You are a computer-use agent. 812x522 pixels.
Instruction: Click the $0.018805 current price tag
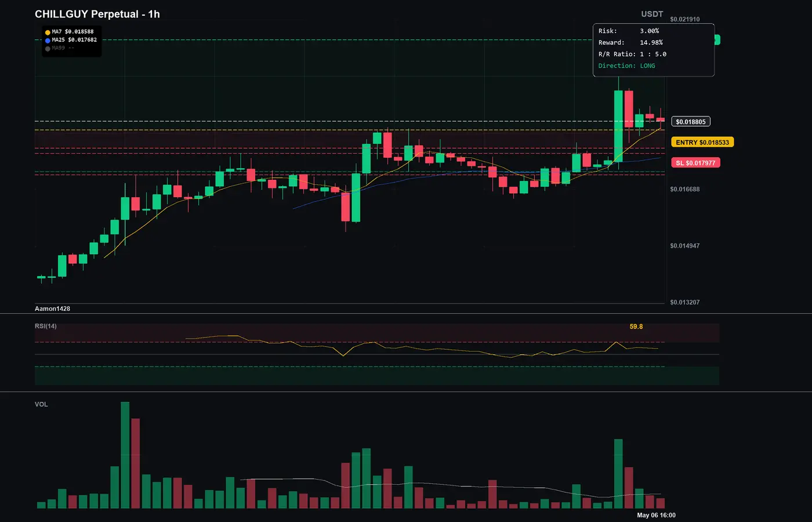click(x=691, y=122)
